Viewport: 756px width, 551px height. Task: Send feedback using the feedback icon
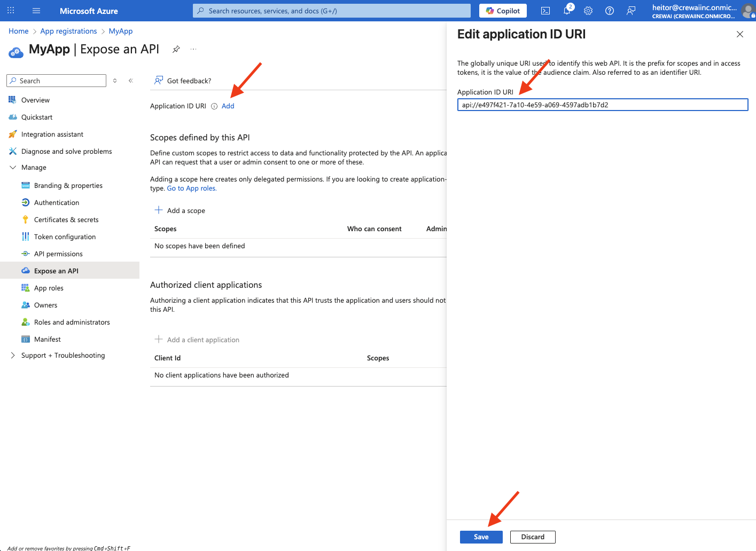click(631, 11)
